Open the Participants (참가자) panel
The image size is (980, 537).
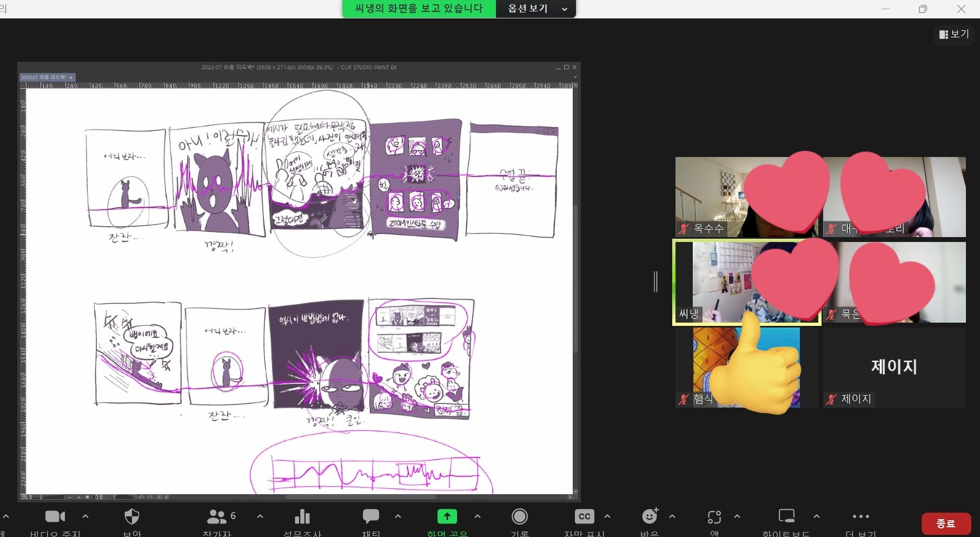217,516
